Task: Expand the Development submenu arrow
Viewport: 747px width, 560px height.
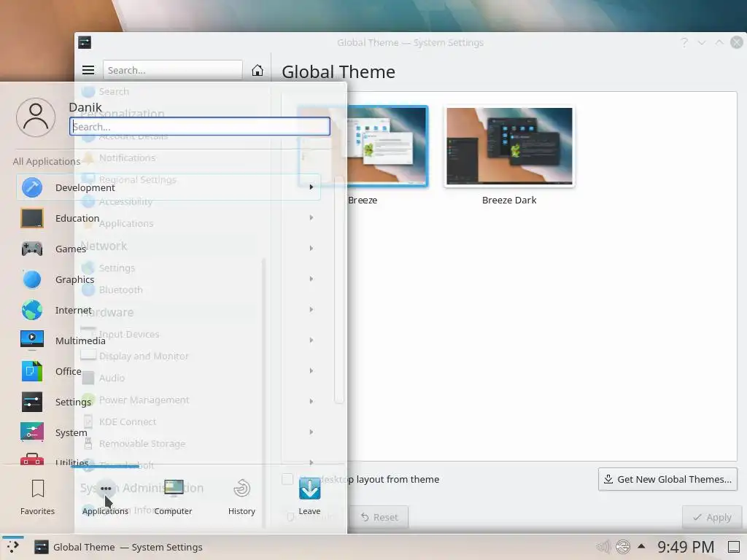Action: pos(311,187)
